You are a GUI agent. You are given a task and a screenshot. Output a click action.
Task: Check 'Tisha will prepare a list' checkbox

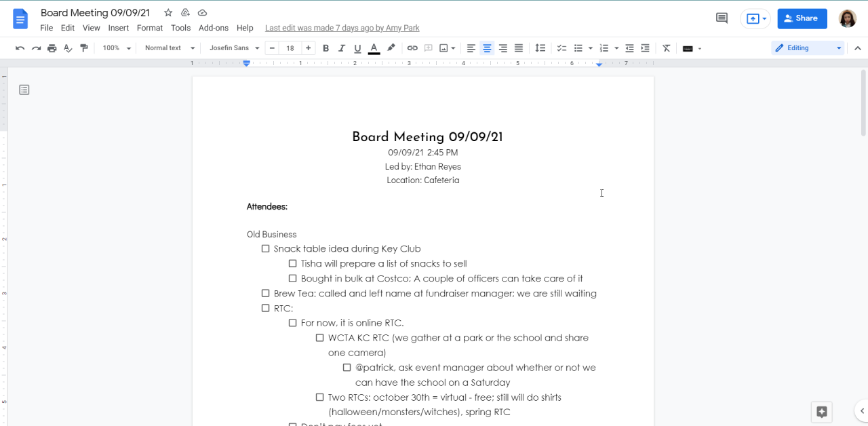(x=293, y=263)
